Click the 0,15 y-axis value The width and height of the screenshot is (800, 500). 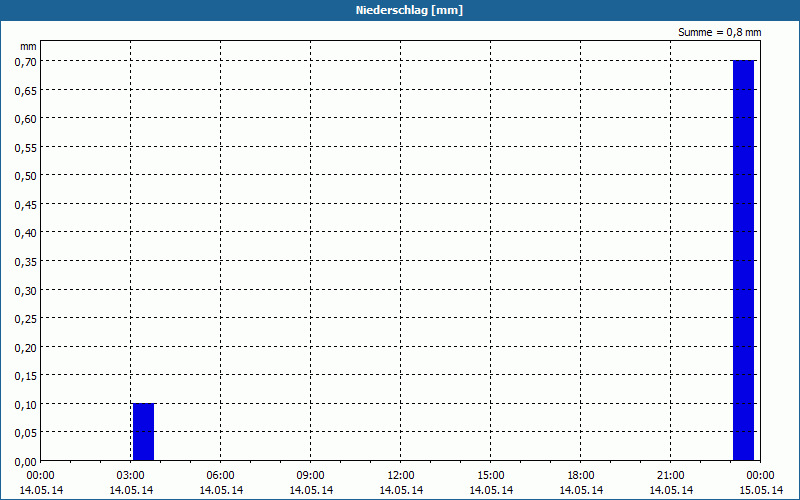[26, 377]
